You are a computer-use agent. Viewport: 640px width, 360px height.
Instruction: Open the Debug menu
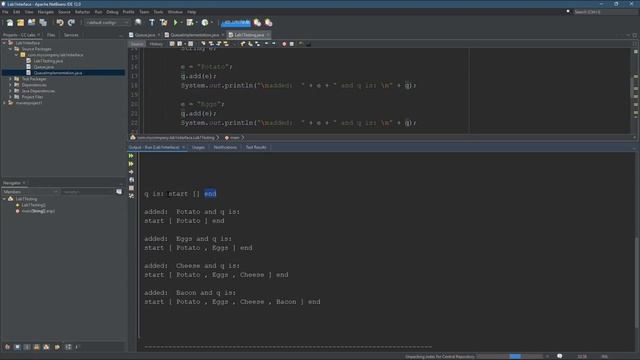pyautogui.click(x=112, y=12)
